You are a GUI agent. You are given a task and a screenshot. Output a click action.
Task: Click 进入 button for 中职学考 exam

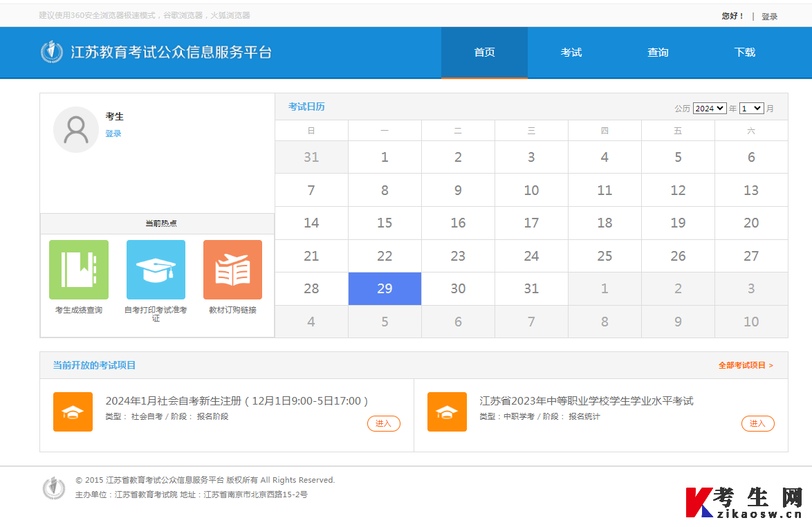pos(757,423)
